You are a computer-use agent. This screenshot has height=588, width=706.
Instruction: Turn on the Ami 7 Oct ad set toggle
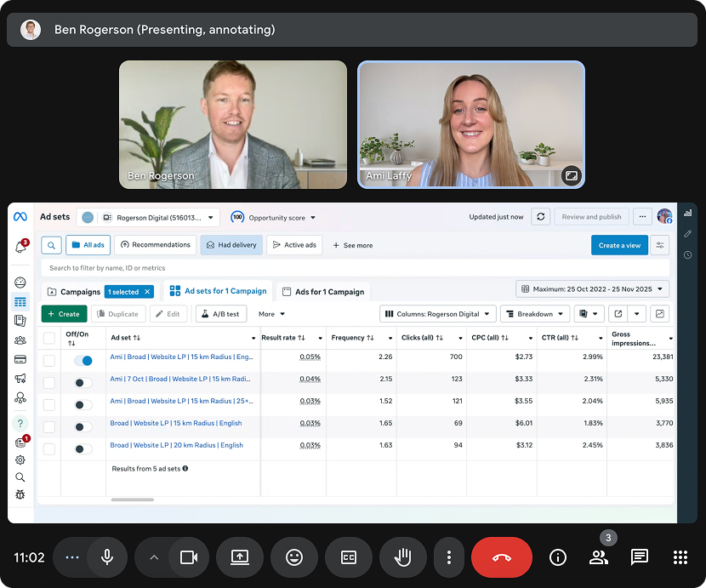83,383
